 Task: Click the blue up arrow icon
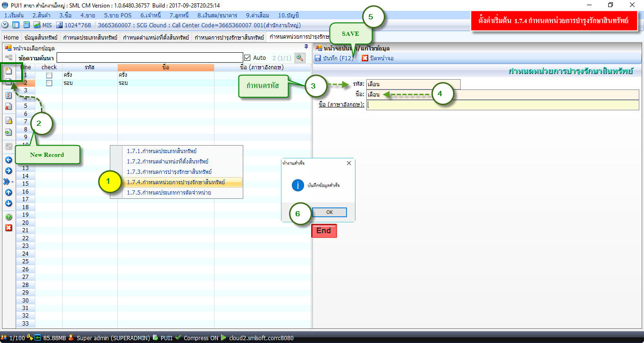[x=8, y=192]
